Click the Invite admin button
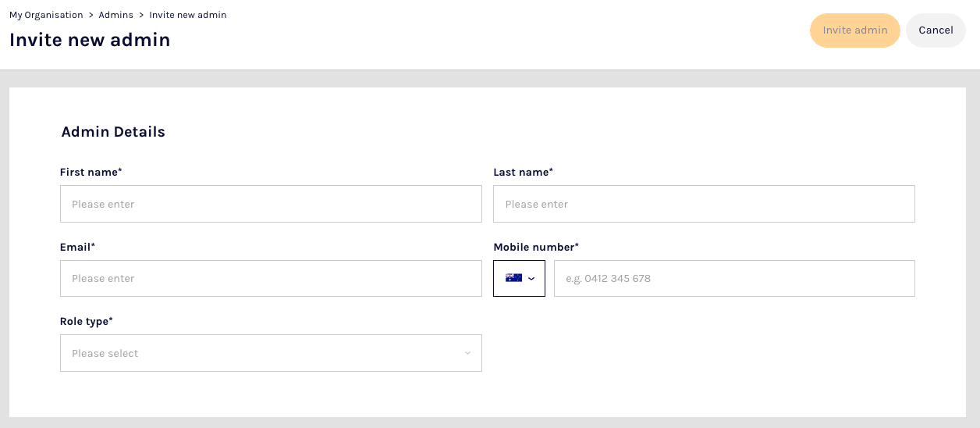 855,30
